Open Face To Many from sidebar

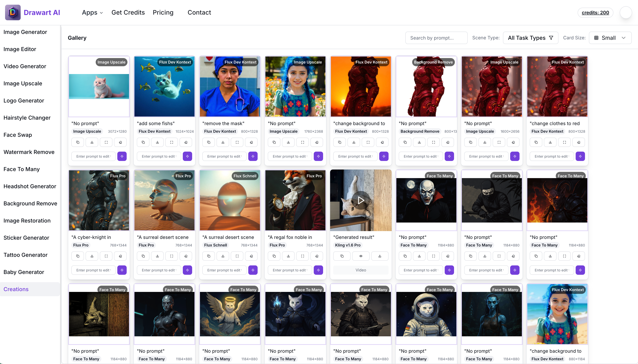point(21,169)
